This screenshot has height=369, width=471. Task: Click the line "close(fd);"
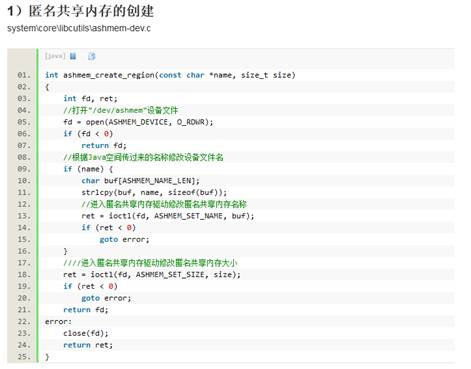[86, 333]
